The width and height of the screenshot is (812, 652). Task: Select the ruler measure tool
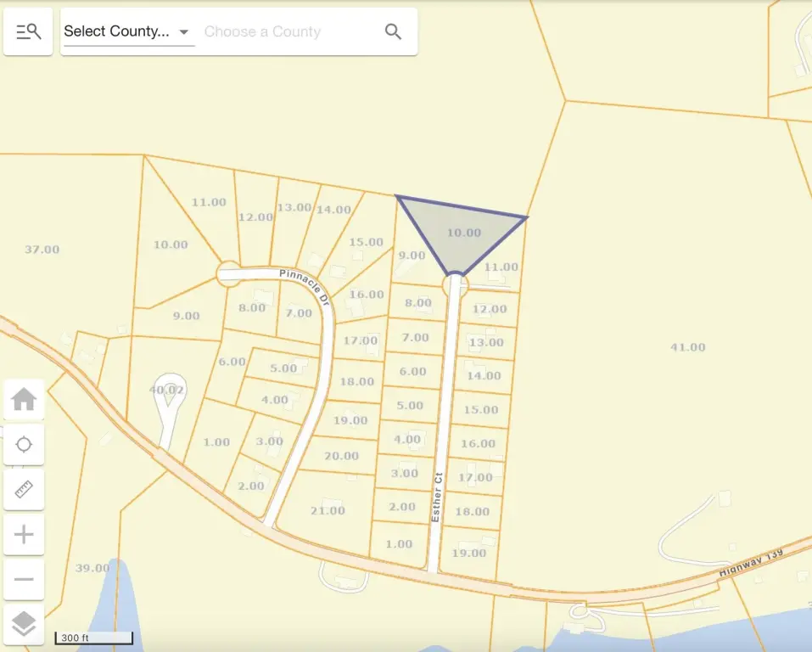pos(24,489)
